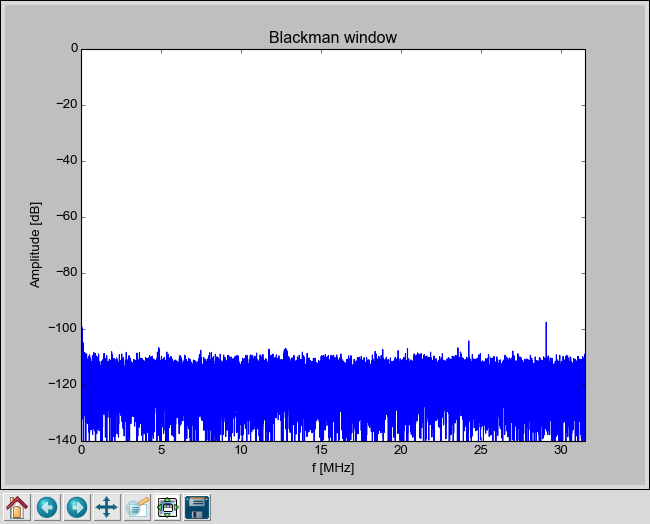Screen dimensions: 650x524
Task: Click the -20 y-axis tick label
Action: (67, 104)
